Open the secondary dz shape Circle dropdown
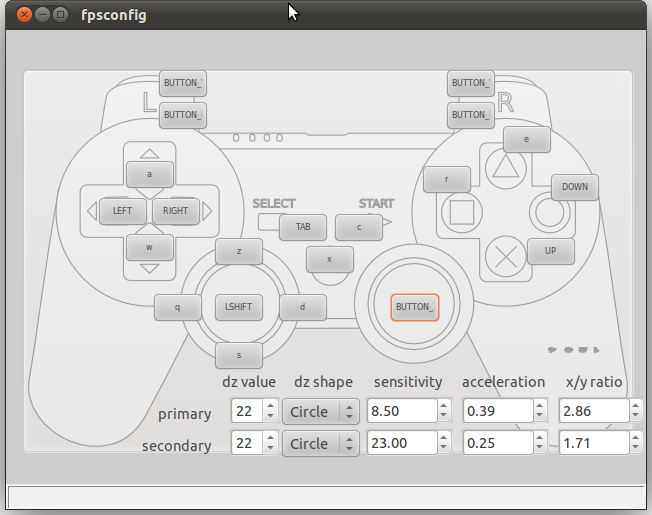 tap(321, 444)
